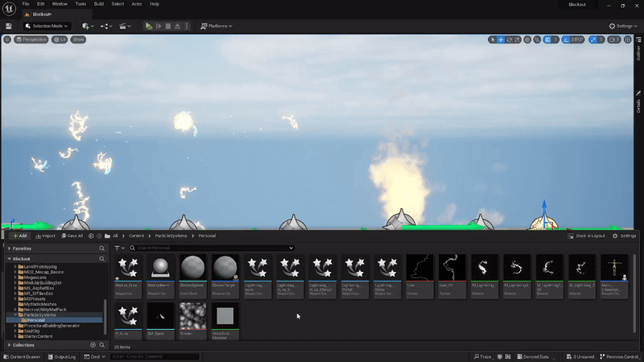644x362 pixels.
Task: Open the Build menu
Action: [99, 4]
